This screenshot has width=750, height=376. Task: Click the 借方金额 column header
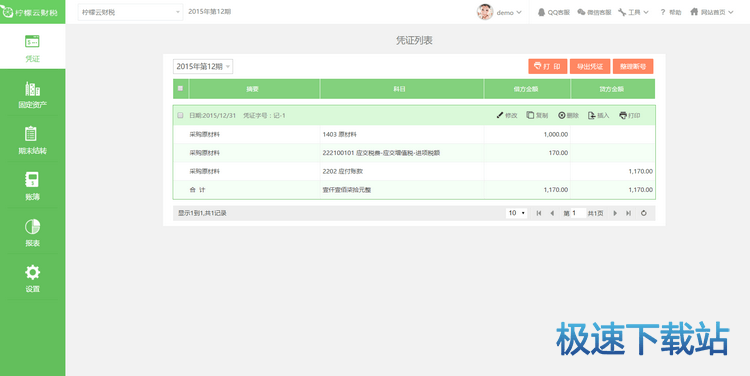click(x=528, y=89)
